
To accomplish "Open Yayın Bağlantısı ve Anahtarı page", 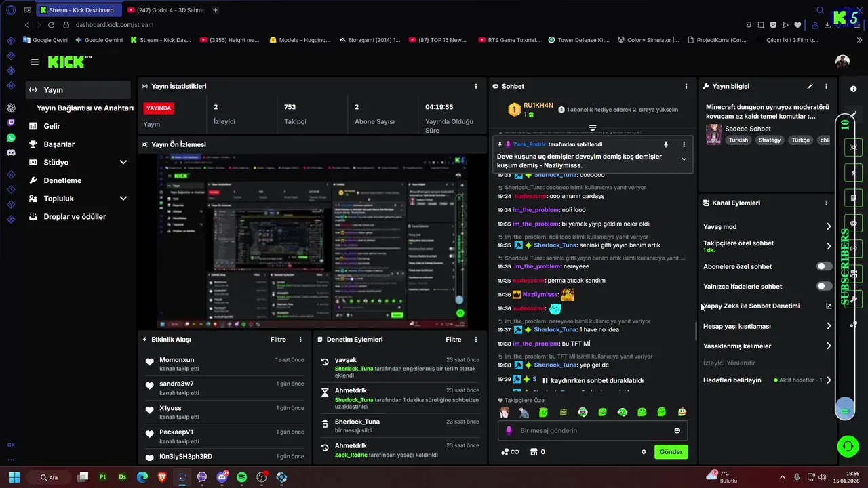I will pos(85,108).
